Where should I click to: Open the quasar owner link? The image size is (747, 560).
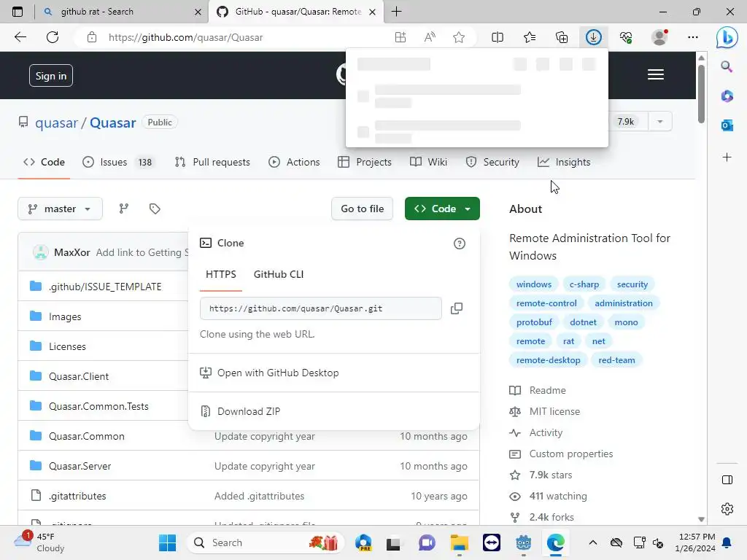point(56,122)
